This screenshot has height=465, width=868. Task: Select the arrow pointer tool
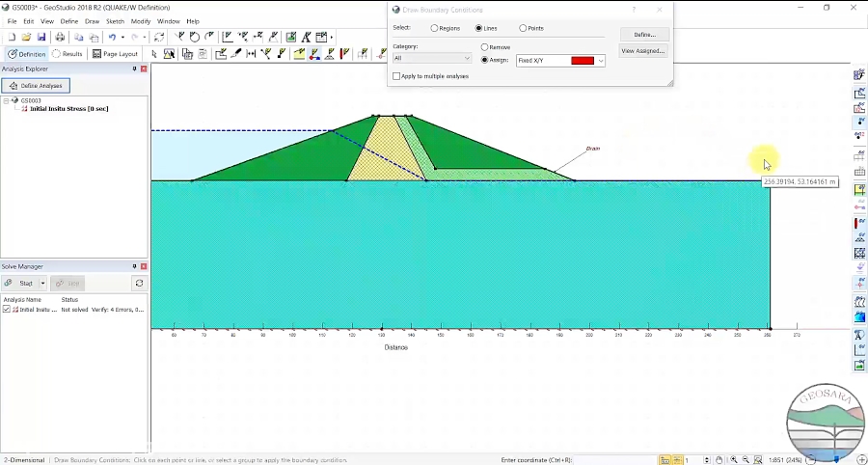click(154, 54)
